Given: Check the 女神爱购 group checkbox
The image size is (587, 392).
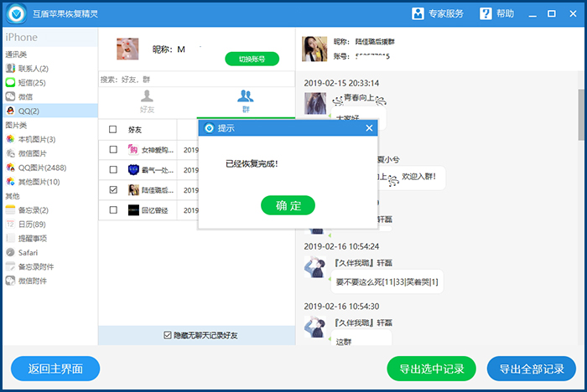Looking at the screenshot, I should coord(113,150).
